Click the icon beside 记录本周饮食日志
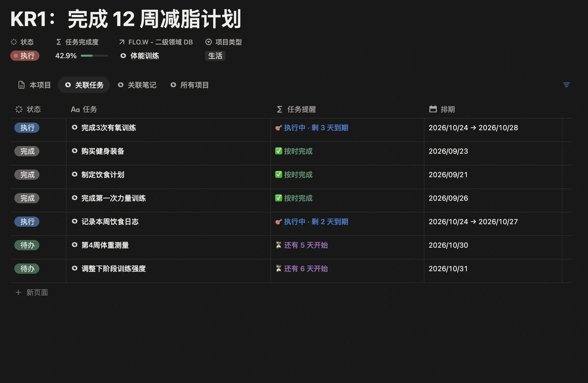This screenshot has width=588, height=383. click(75, 221)
